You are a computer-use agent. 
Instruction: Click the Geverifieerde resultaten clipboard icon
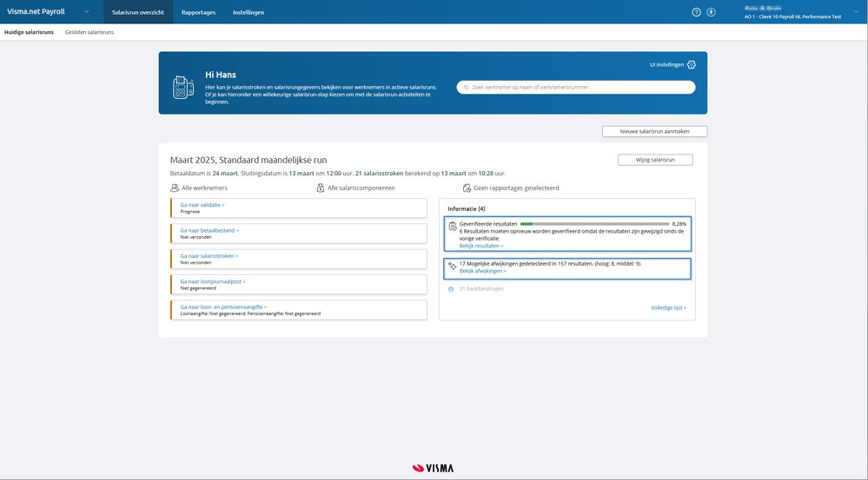point(453,226)
